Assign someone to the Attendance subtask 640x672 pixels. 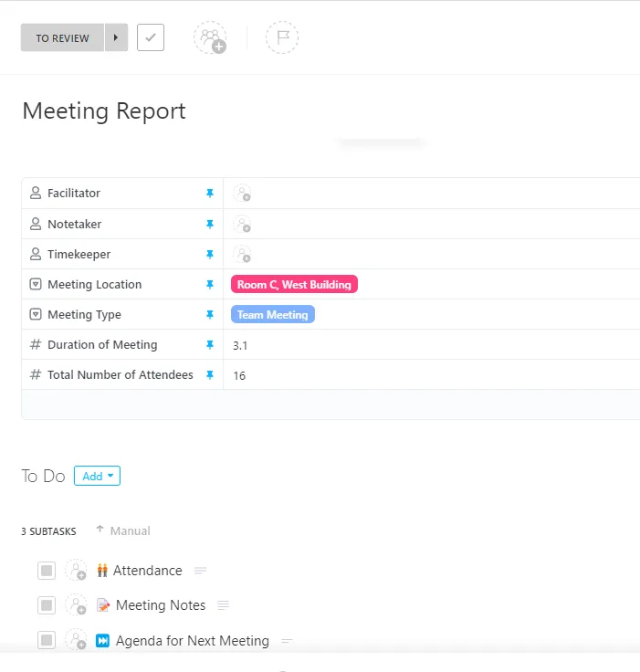(76, 571)
